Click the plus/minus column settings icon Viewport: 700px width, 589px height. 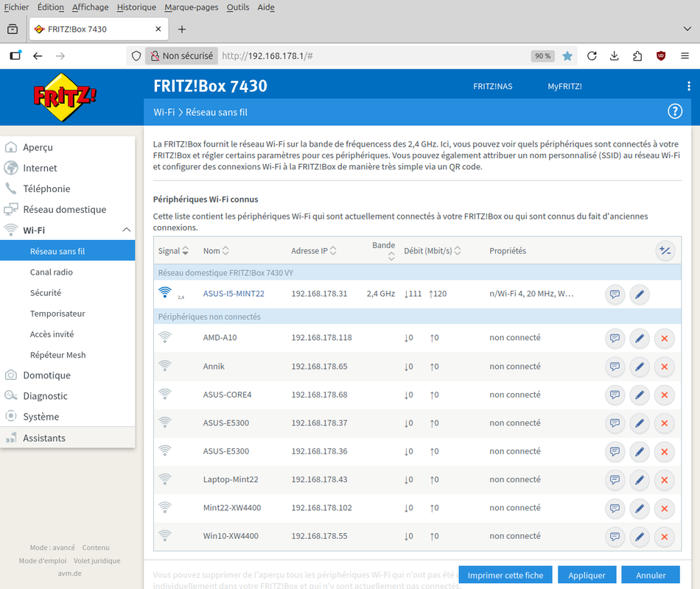pyautogui.click(x=665, y=251)
